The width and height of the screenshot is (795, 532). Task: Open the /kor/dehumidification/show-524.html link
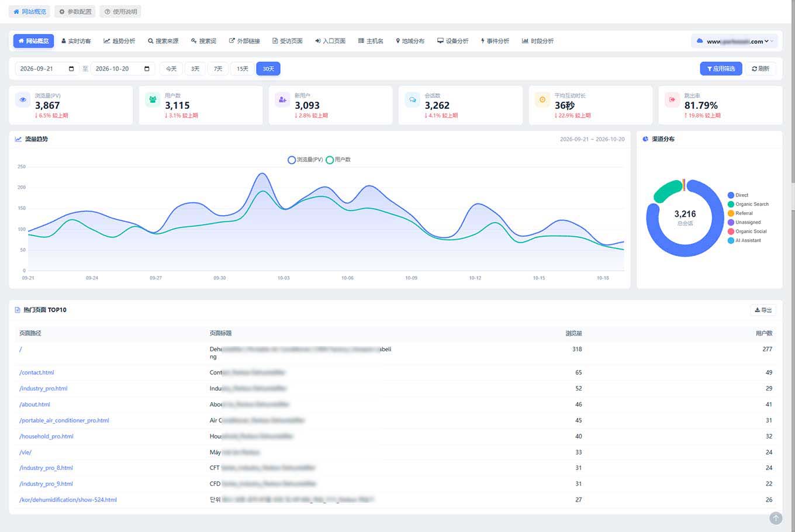click(68, 500)
